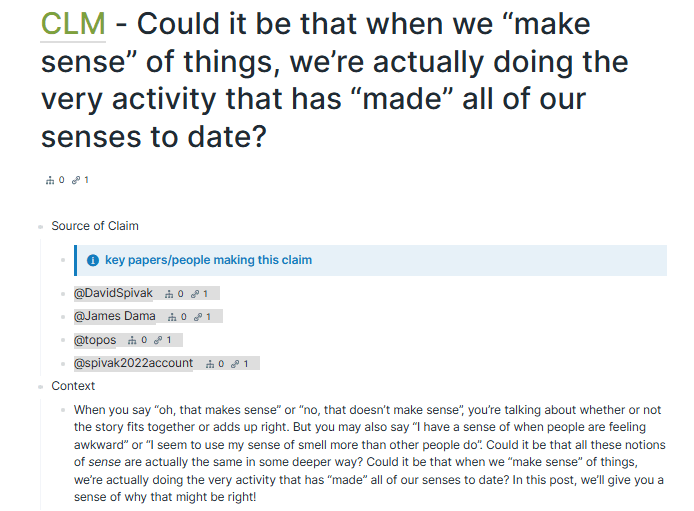Viewport: 694px width, 511px height.
Task: Click the title's children count hierarchy icon
Action: click(50, 180)
